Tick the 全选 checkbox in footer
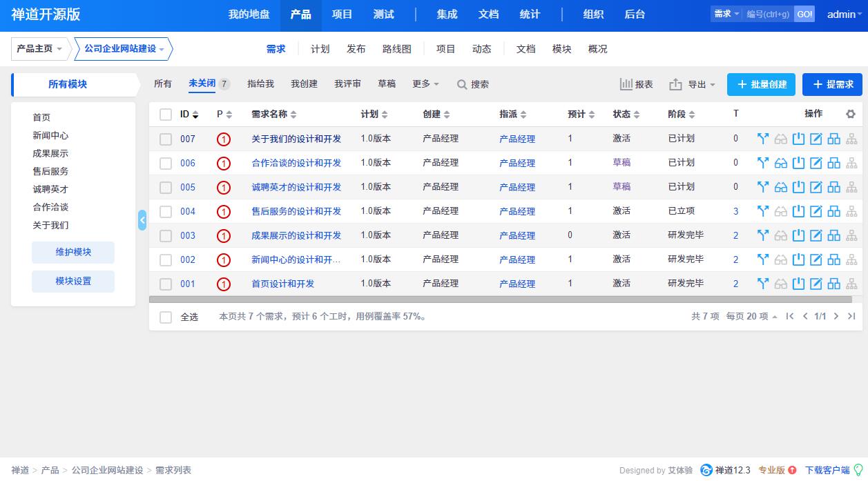This screenshot has height=481, width=868. tap(166, 317)
